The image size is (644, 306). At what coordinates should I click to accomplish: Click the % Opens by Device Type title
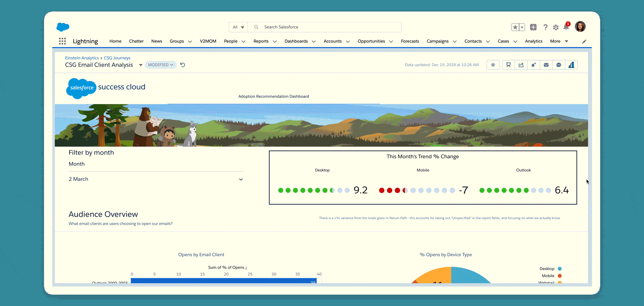coord(446,255)
